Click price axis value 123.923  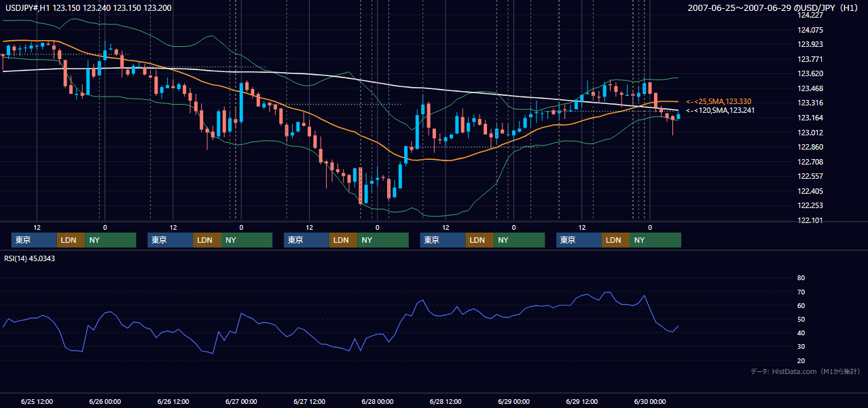click(811, 44)
